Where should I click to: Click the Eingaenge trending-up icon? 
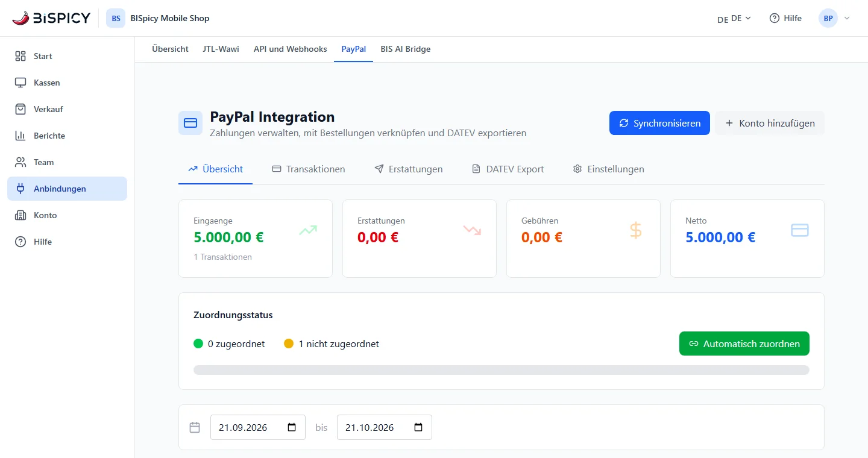308,230
